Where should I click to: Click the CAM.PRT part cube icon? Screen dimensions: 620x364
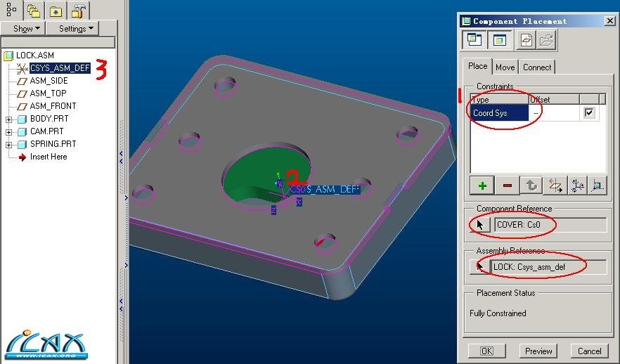tap(22, 131)
